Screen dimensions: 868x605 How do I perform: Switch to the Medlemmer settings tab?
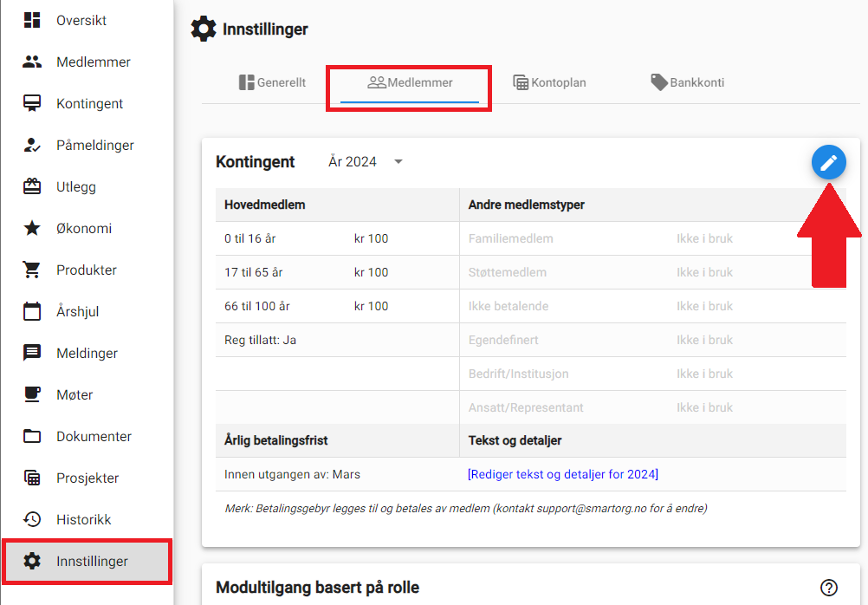(410, 82)
